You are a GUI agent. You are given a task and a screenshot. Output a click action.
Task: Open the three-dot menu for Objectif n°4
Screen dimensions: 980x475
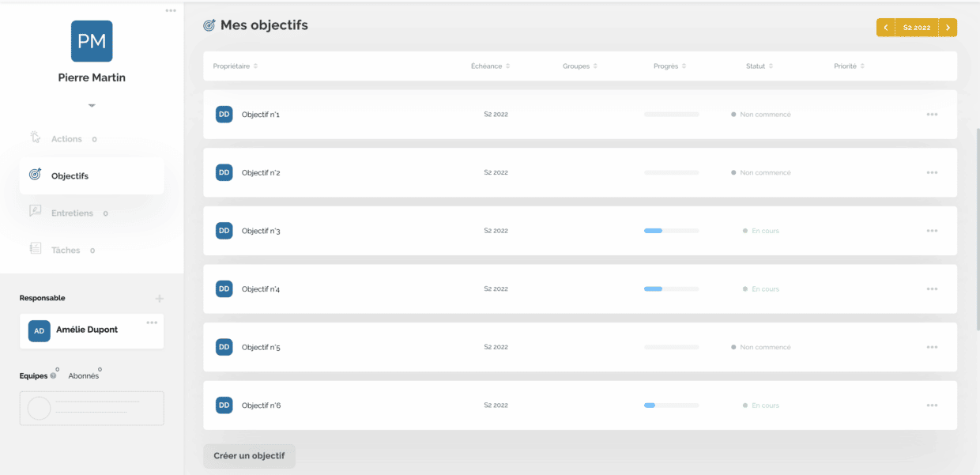tap(932, 289)
